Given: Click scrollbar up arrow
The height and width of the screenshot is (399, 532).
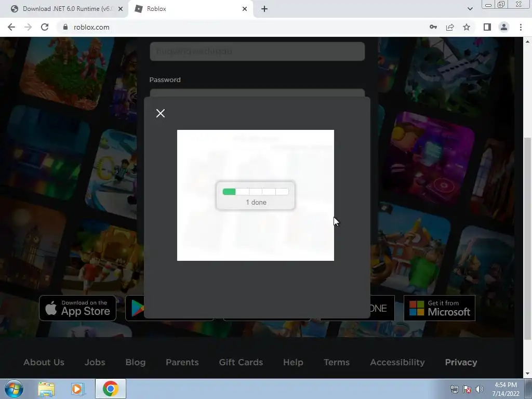Looking at the screenshot, I should point(527,42).
